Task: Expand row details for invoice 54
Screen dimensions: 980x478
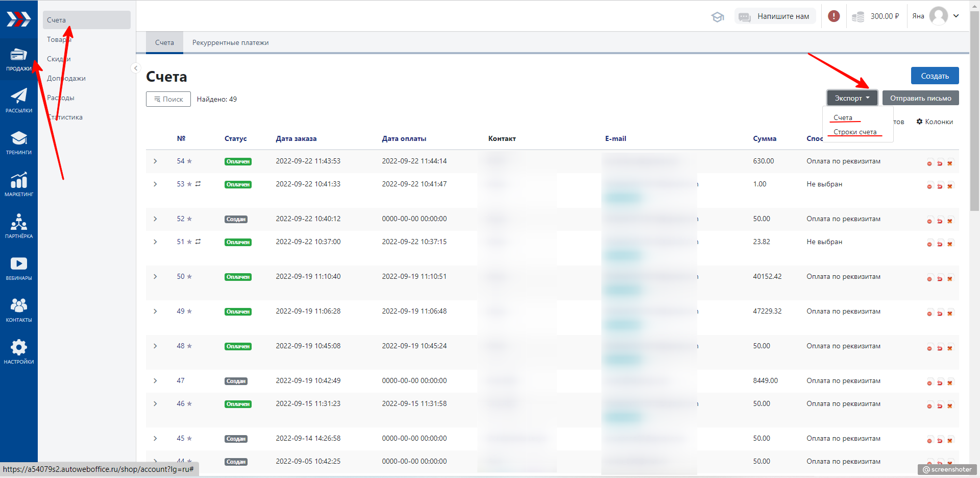Action: [x=155, y=161]
